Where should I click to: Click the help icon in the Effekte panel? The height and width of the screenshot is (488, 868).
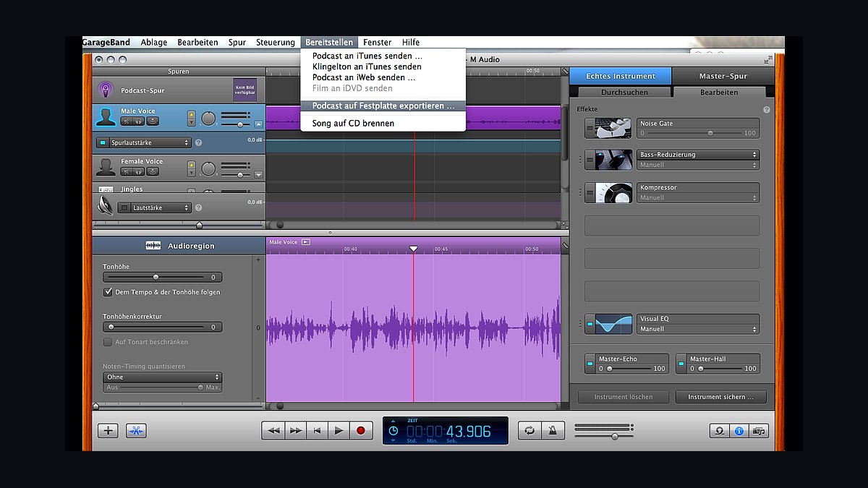coord(767,110)
